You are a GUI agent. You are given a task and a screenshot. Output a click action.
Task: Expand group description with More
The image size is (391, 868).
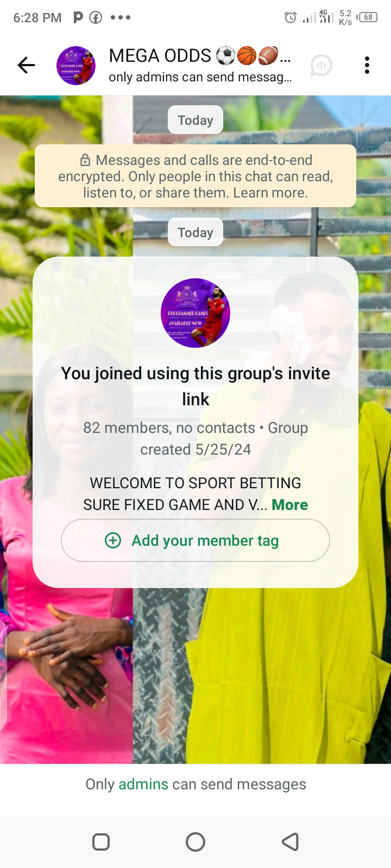(x=289, y=505)
